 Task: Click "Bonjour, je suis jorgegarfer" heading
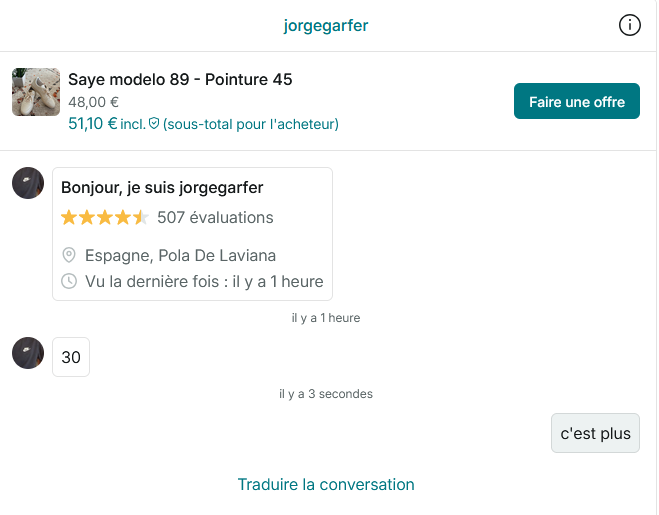162,187
